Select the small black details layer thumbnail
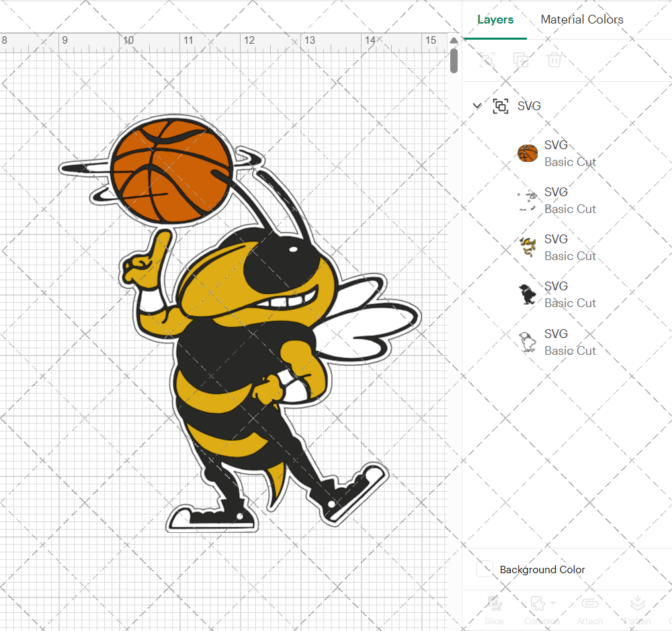This screenshot has height=631, width=672. 528,201
